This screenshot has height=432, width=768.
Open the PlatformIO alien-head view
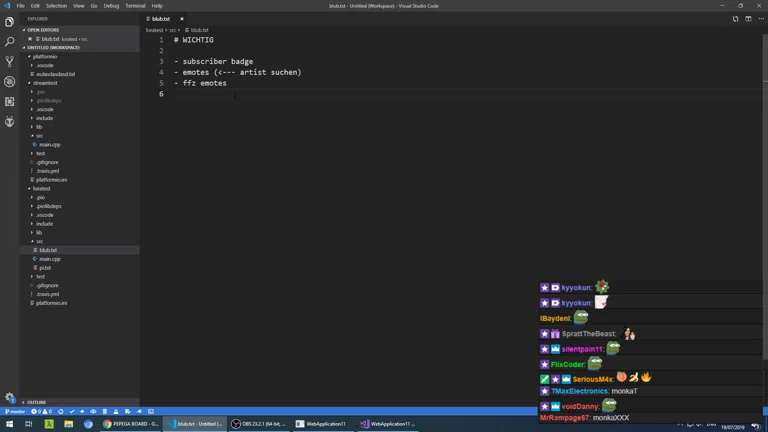point(9,121)
